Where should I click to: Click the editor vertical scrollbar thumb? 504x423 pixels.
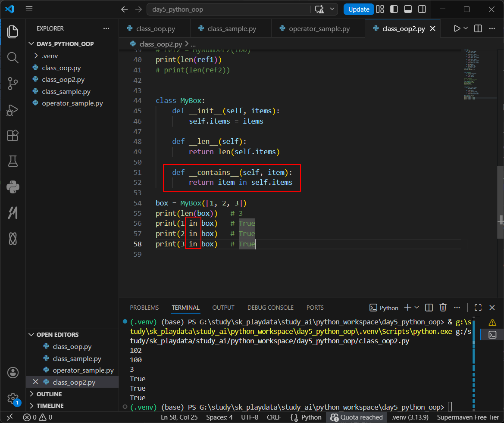coord(500,202)
